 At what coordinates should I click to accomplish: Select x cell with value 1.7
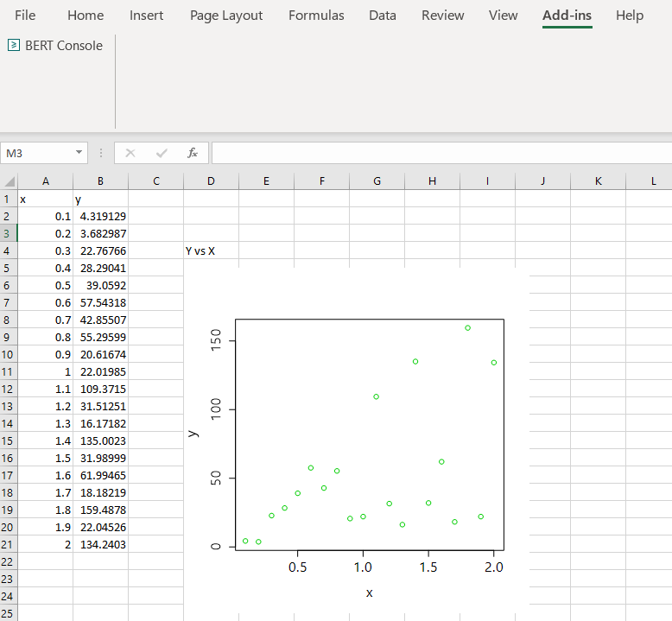[46, 492]
